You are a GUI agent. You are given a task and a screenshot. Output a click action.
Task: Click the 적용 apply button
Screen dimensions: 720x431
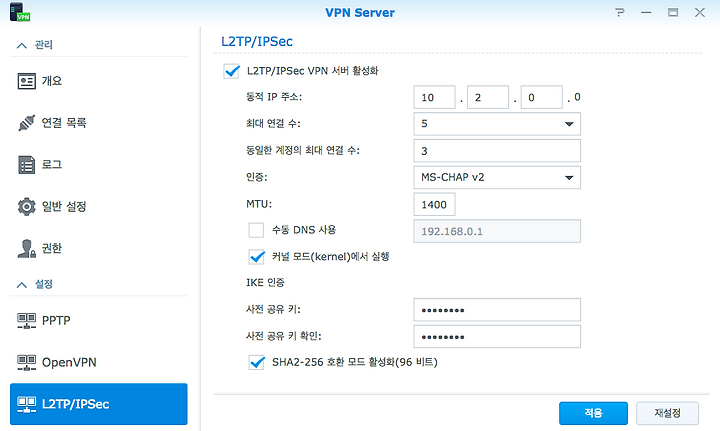[593, 413]
